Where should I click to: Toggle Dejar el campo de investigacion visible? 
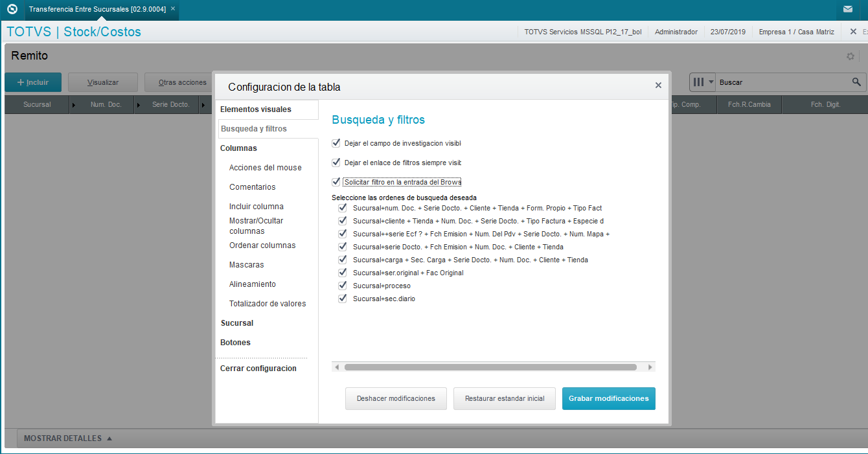(336, 143)
